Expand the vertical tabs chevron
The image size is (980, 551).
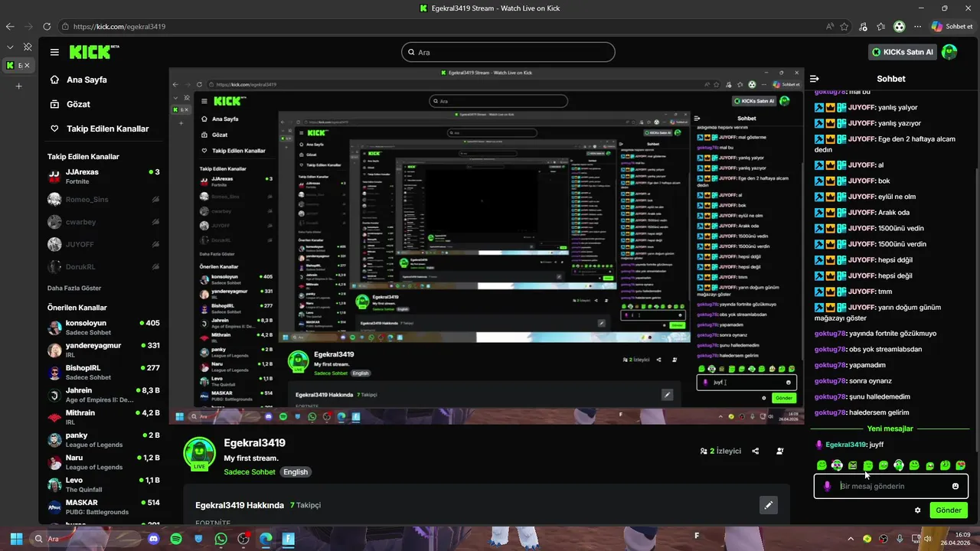pyautogui.click(x=10, y=47)
